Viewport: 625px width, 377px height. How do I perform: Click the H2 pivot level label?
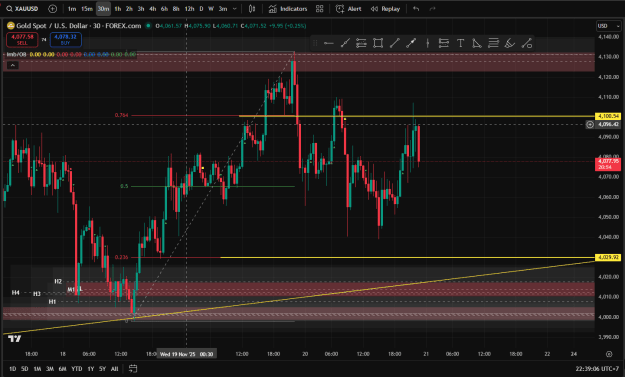(x=58, y=281)
